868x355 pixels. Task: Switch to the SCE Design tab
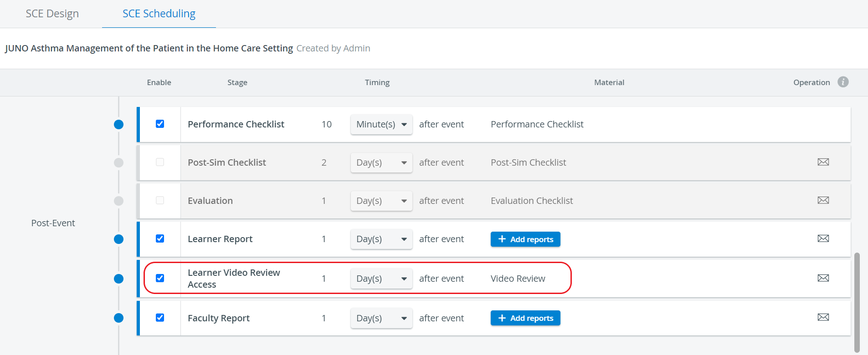(52, 14)
